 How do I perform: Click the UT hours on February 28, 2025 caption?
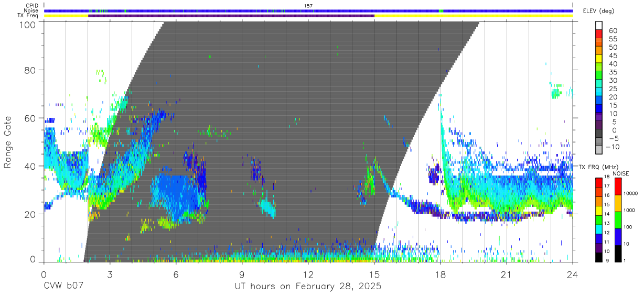click(x=307, y=287)
